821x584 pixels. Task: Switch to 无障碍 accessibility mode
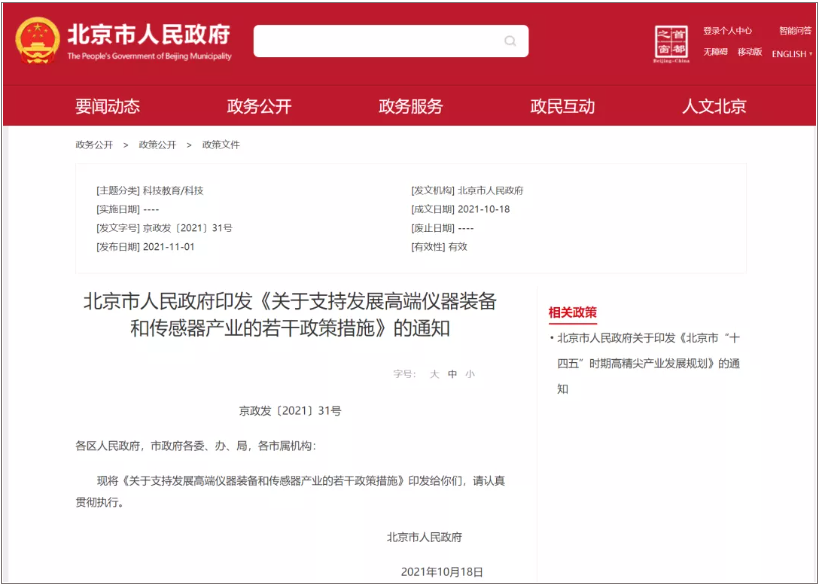715,55
